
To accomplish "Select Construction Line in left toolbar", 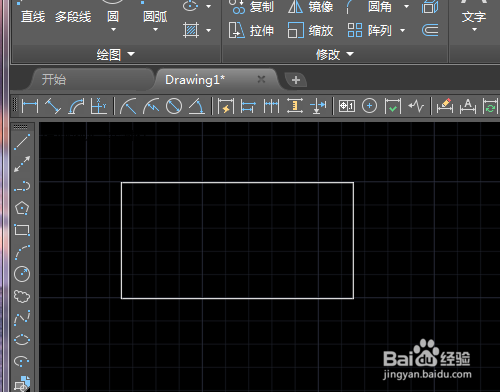I will pos(22,164).
